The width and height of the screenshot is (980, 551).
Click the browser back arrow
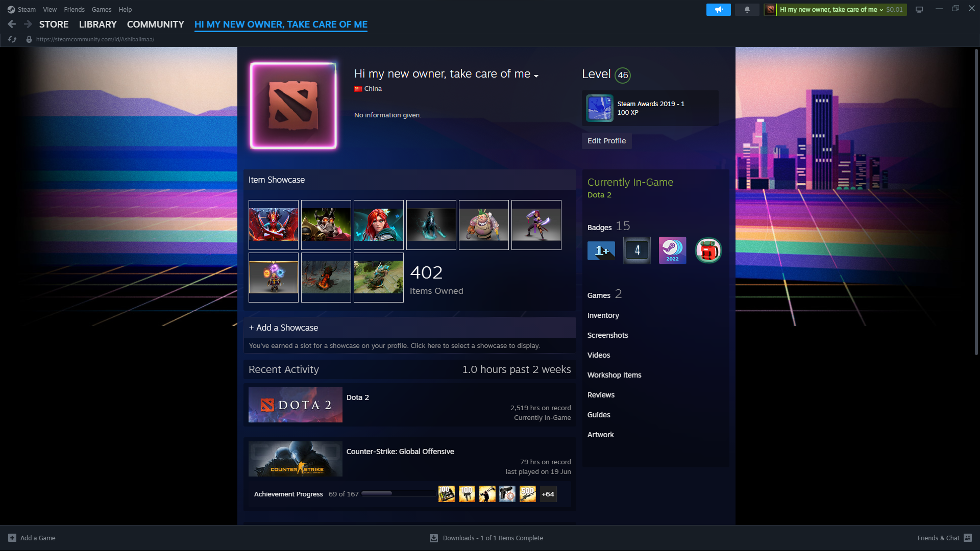point(12,24)
